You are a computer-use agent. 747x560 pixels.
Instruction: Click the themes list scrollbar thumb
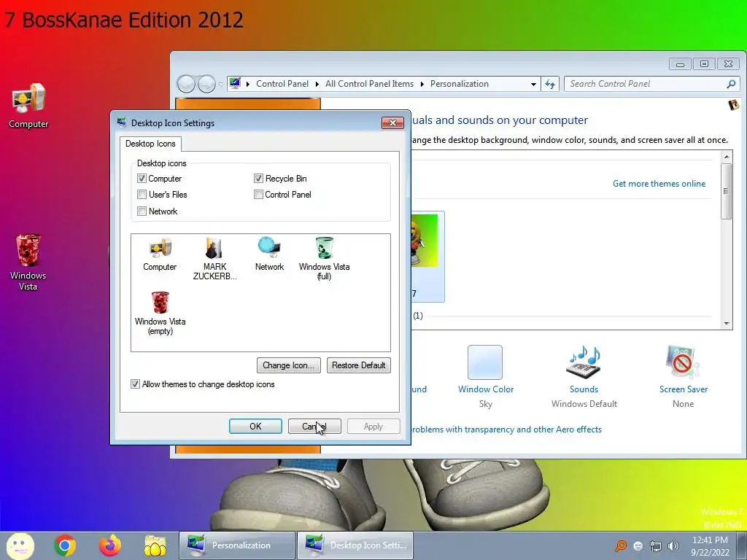726,191
